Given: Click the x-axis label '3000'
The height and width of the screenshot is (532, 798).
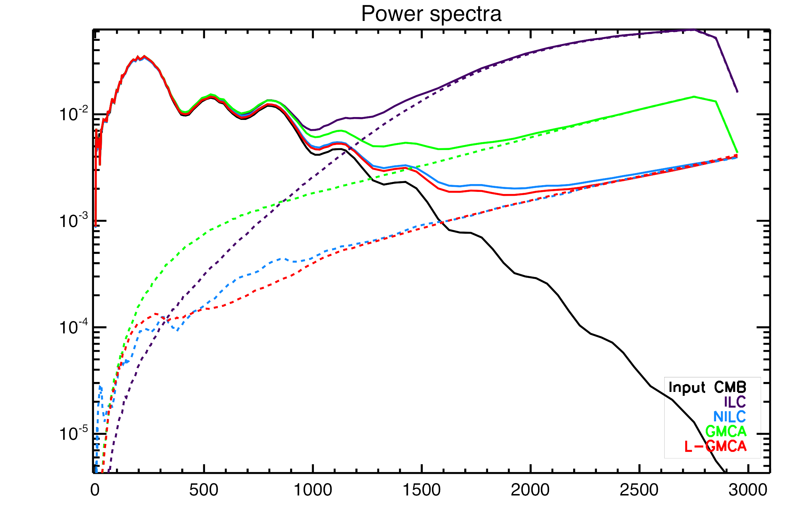Looking at the screenshot, I should tap(748, 490).
